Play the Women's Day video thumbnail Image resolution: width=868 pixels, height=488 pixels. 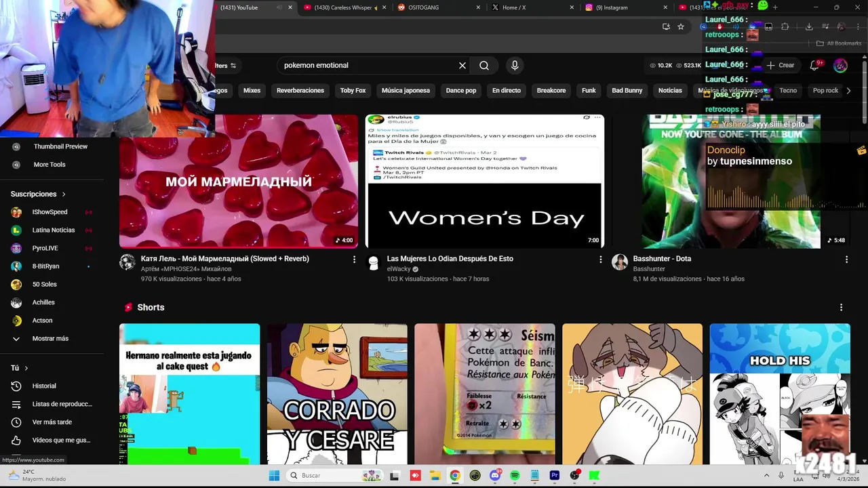coord(484,181)
